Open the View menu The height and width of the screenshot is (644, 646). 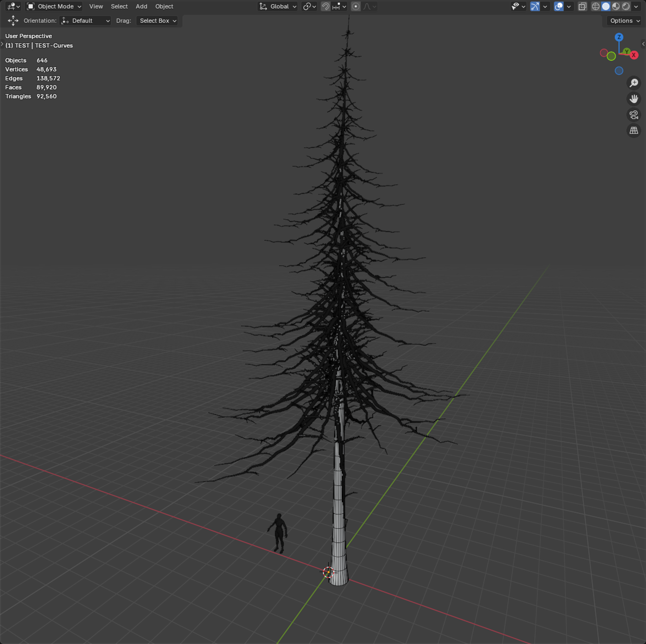[96, 6]
